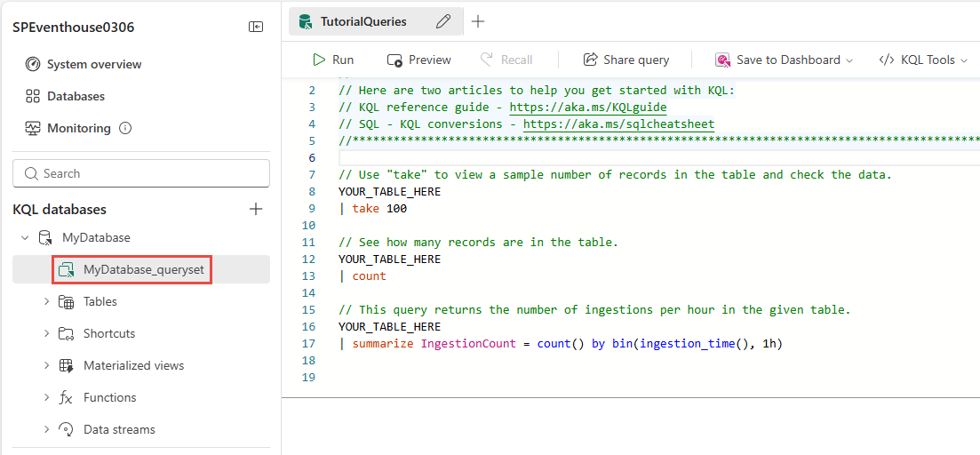Click the Save to Dashboard icon
Viewport: 980px width, 455px height.
pos(723,60)
